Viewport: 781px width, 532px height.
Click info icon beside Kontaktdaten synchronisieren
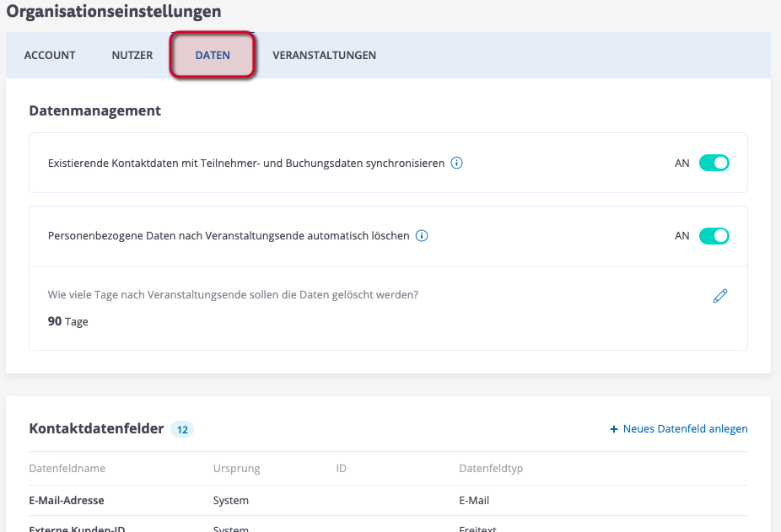(x=456, y=164)
